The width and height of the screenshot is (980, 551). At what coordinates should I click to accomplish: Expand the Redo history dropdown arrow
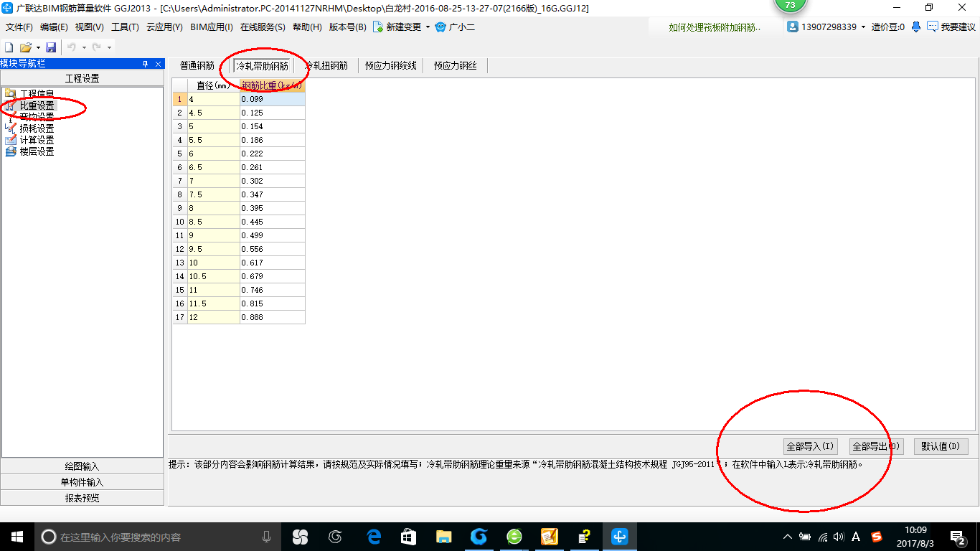pyautogui.click(x=109, y=47)
